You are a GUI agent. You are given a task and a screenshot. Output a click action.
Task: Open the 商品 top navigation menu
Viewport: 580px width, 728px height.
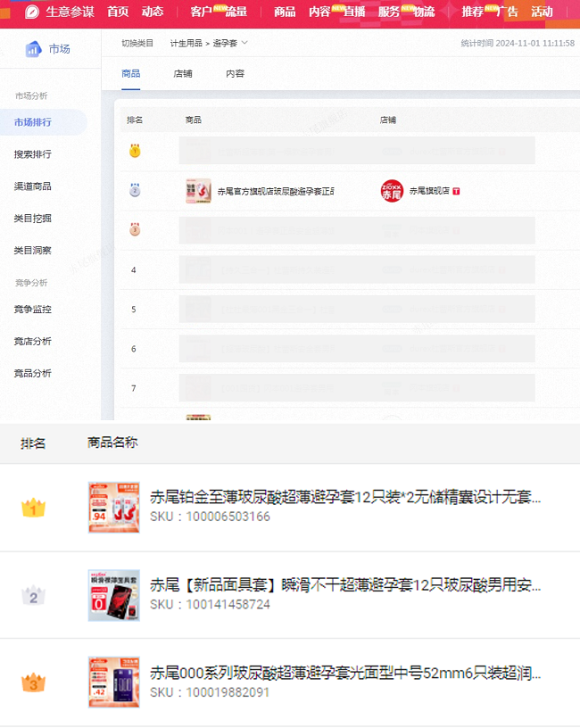coord(284,12)
